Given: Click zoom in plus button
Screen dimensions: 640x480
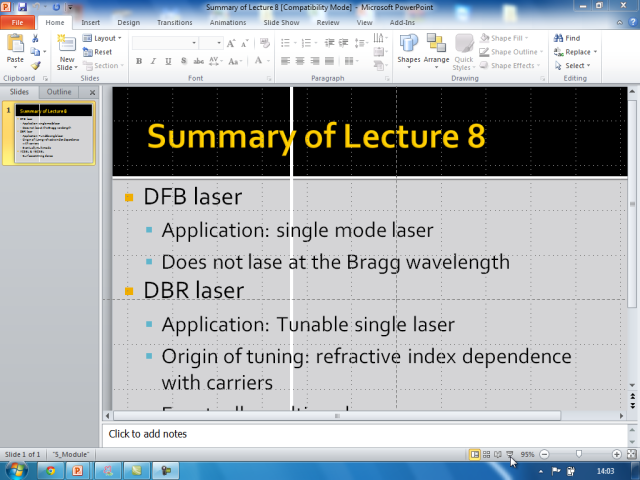Looking at the screenshot, I should point(616,454).
